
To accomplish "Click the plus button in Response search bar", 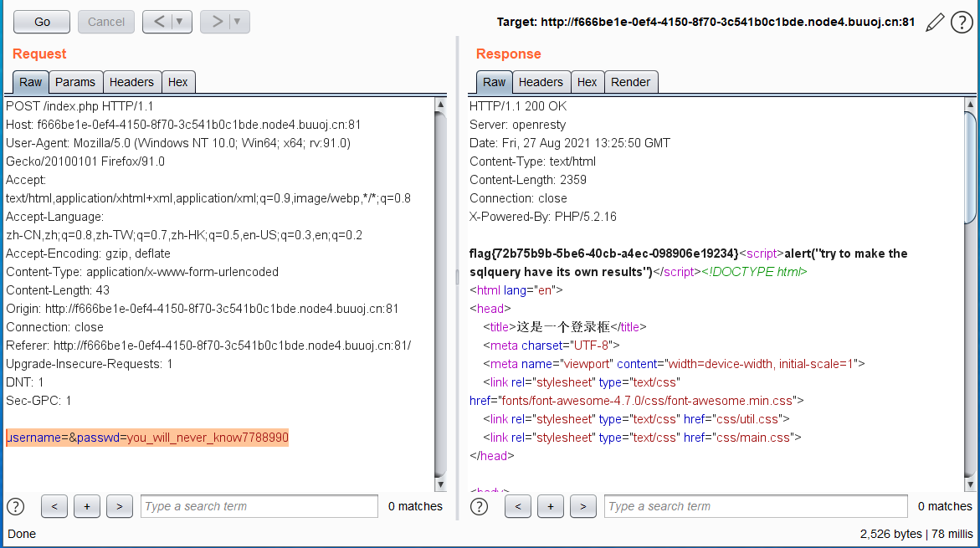I will (550, 506).
